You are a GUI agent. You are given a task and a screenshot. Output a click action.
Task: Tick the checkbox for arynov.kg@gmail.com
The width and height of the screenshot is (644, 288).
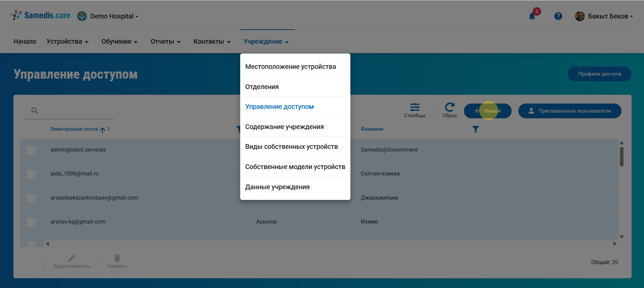32,222
